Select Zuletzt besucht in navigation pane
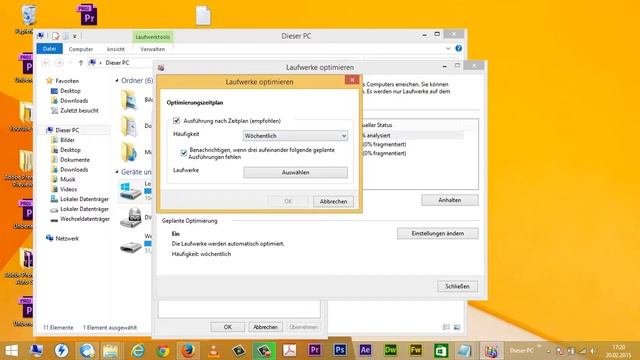This screenshot has height=360, width=640. coord(79,111)
